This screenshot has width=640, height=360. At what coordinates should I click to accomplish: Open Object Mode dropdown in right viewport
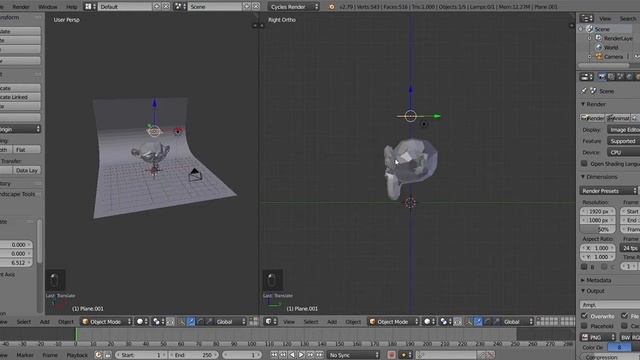(393, 322)
